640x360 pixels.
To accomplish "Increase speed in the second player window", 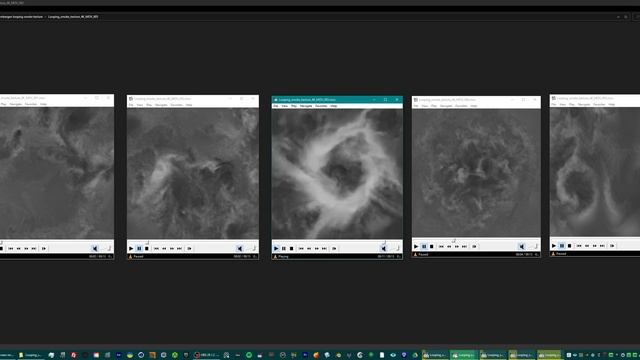I will click(x=172, y=248).
